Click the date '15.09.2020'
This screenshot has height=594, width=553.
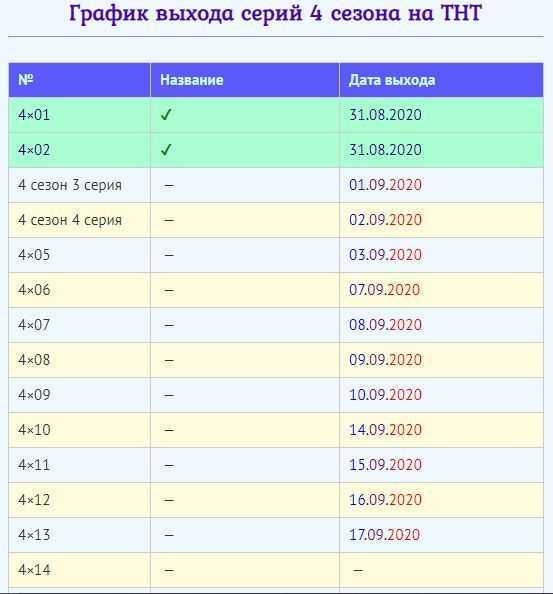click(385, 465)
